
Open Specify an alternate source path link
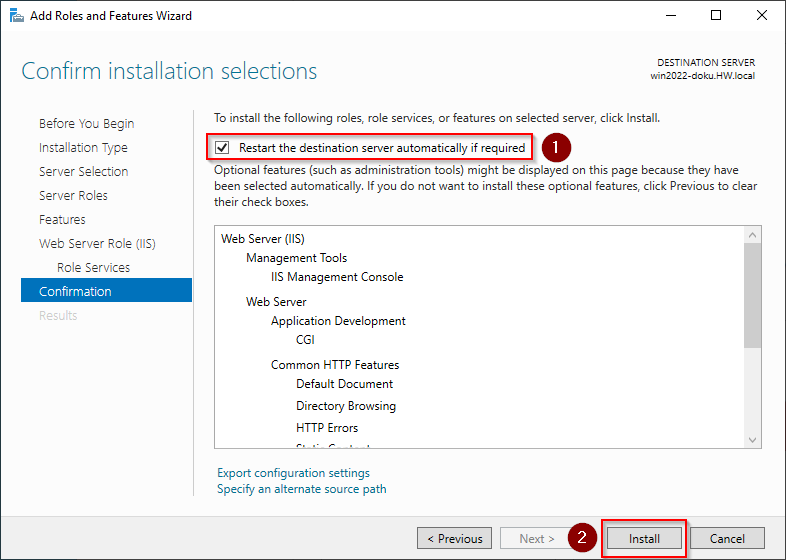point(301,489)
